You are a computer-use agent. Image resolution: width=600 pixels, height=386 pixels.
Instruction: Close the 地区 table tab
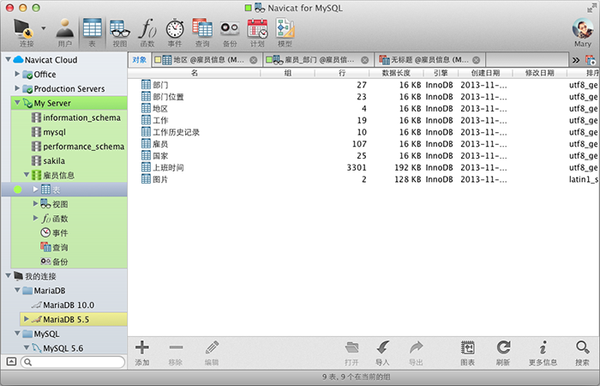[x=253, y=60]
